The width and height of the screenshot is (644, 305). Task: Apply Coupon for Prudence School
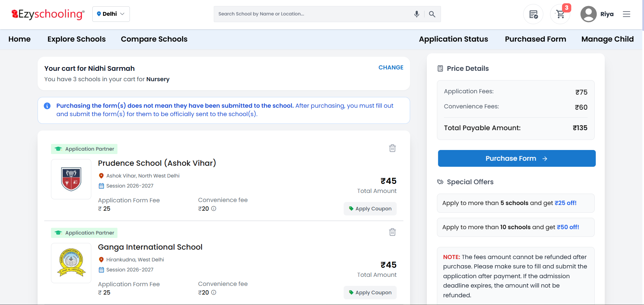[370, 209]
